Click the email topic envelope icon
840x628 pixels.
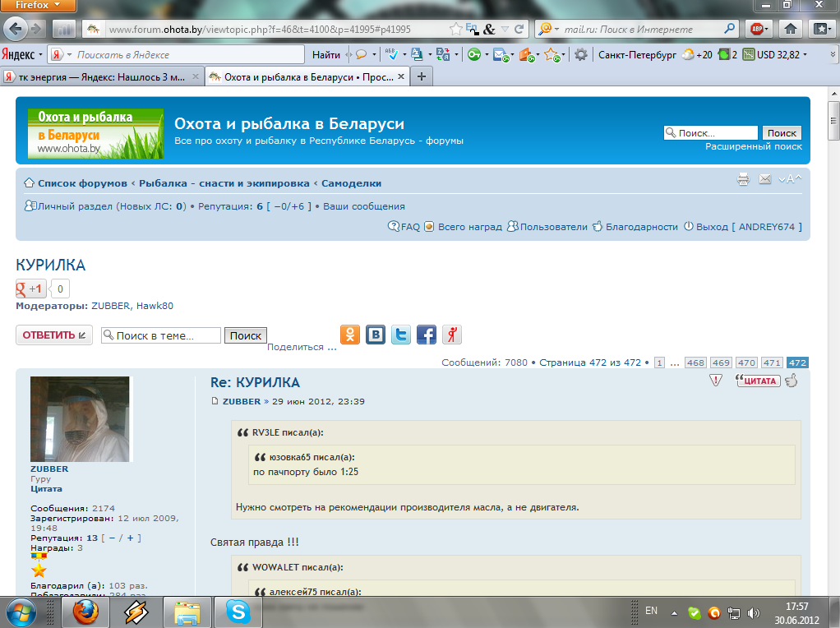pos(765,179)
